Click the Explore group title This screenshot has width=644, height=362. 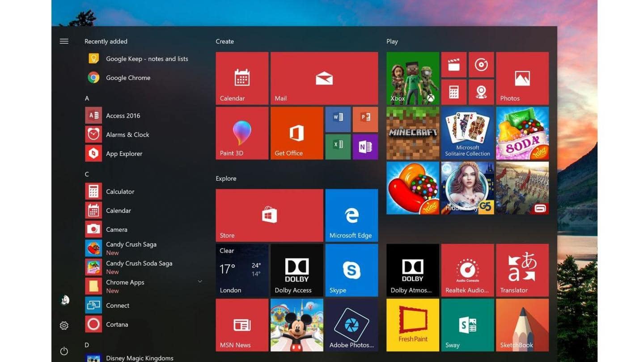point(226,179)
